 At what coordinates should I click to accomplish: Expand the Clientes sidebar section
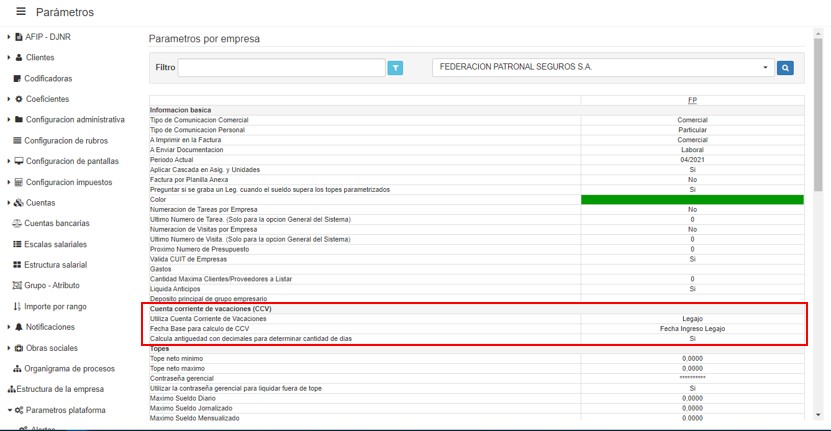click(x=9, y=58)
